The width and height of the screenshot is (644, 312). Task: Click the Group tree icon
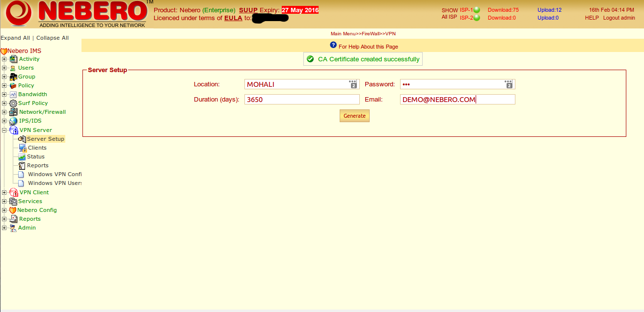click(x=13, y=77)
